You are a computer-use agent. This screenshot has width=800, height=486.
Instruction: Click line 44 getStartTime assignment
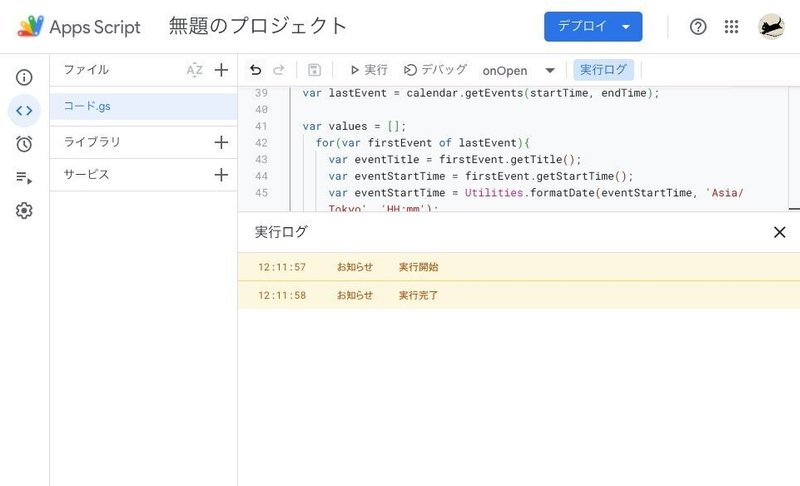coord(481,176)
